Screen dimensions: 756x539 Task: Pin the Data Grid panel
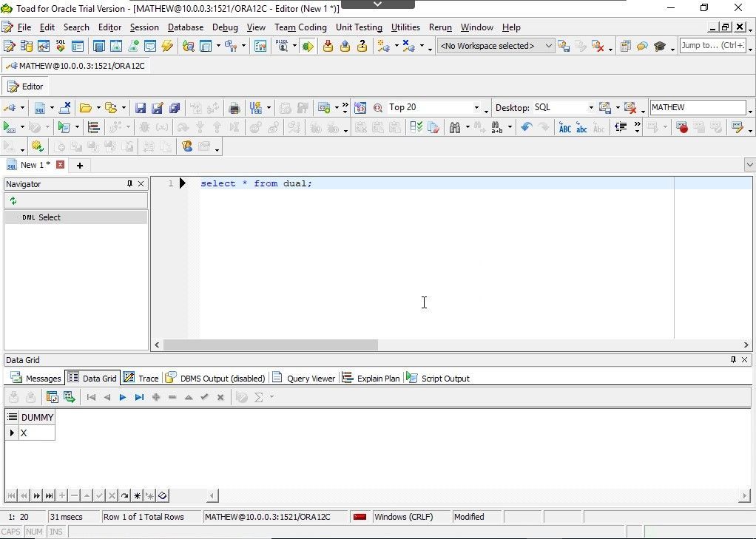coord(733,359)
